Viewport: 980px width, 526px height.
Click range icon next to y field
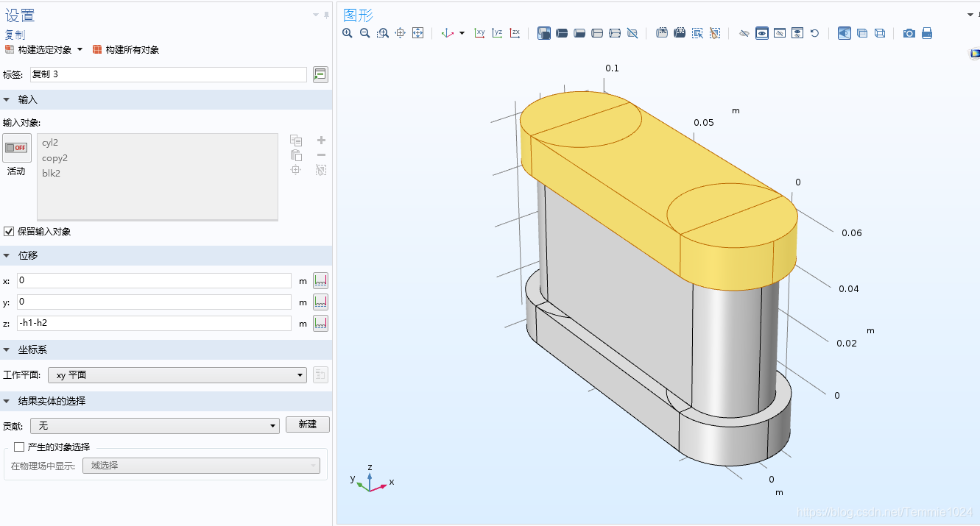pos(320,302)
